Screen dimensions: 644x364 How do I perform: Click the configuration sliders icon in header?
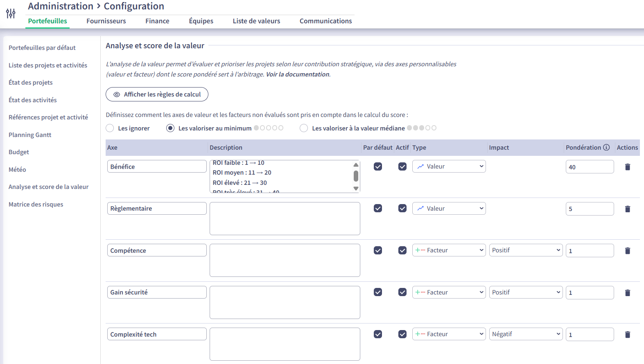pyautogui.click(x=11, y=13)
